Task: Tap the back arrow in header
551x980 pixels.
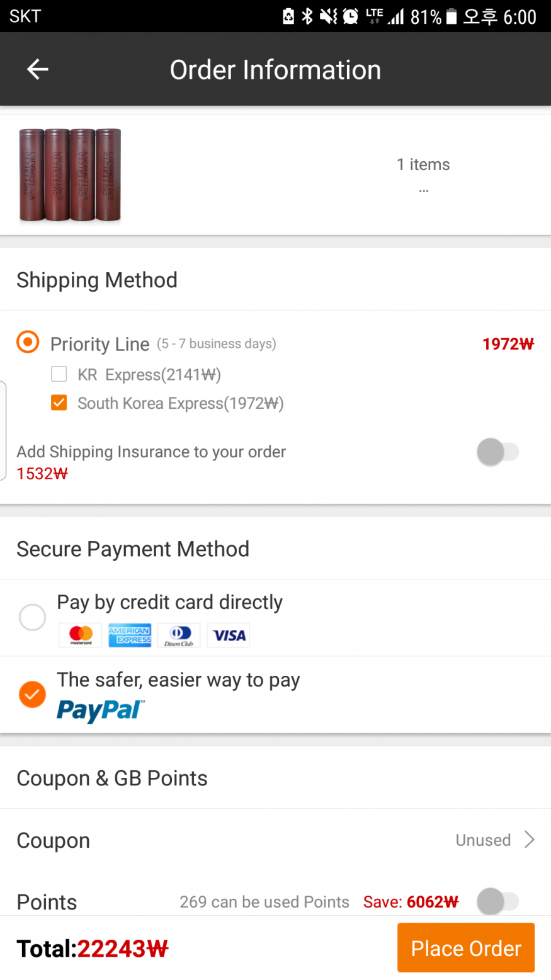Action: click(38, 69)
